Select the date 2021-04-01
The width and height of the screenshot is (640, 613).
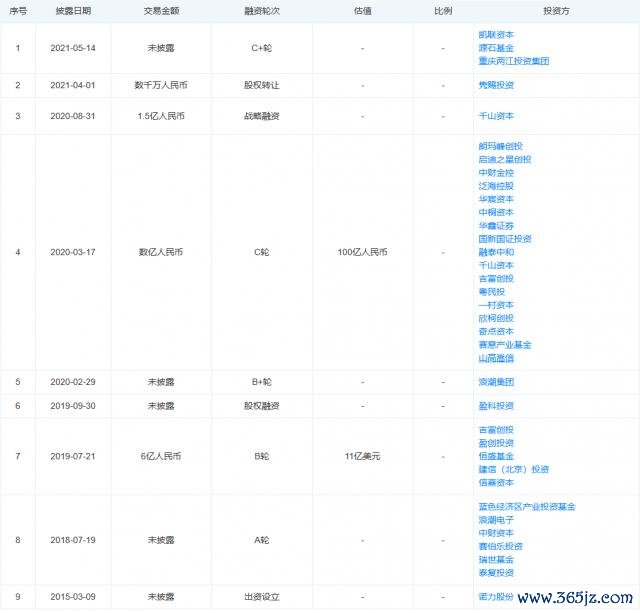[73, 85]
